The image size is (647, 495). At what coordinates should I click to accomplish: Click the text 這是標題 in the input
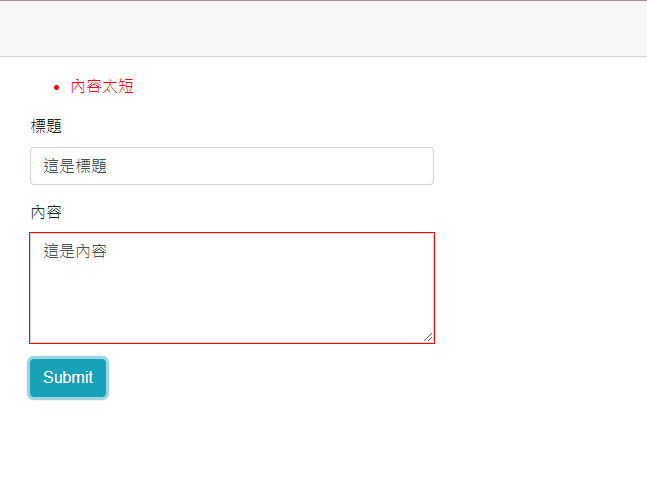(x=75, y=167)
